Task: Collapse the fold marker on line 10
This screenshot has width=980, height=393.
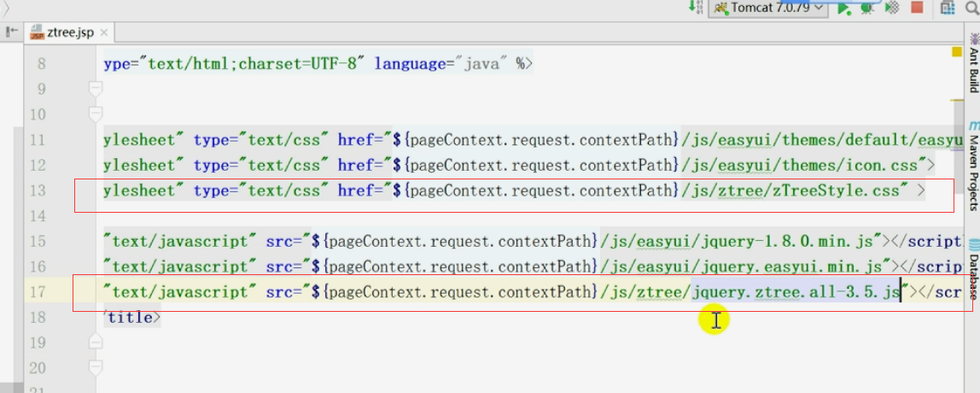Action: [x=95, y=114]
